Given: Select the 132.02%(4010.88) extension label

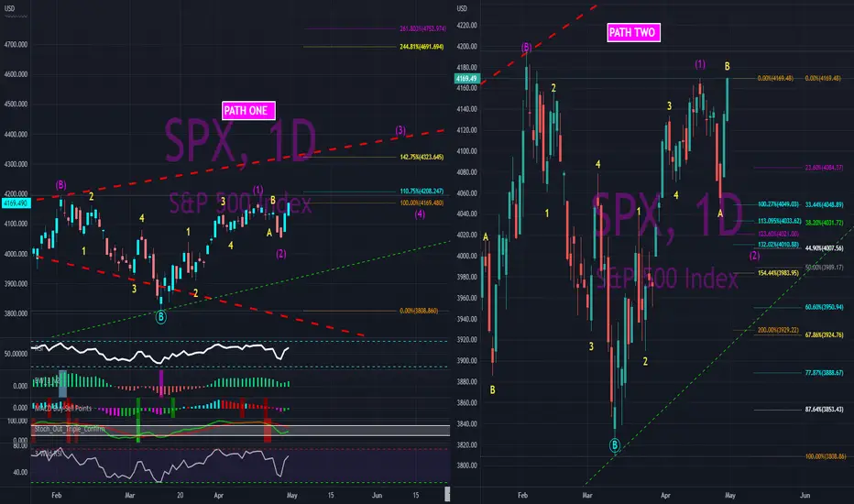Looking at the screenshot, I should coord(778,245).
